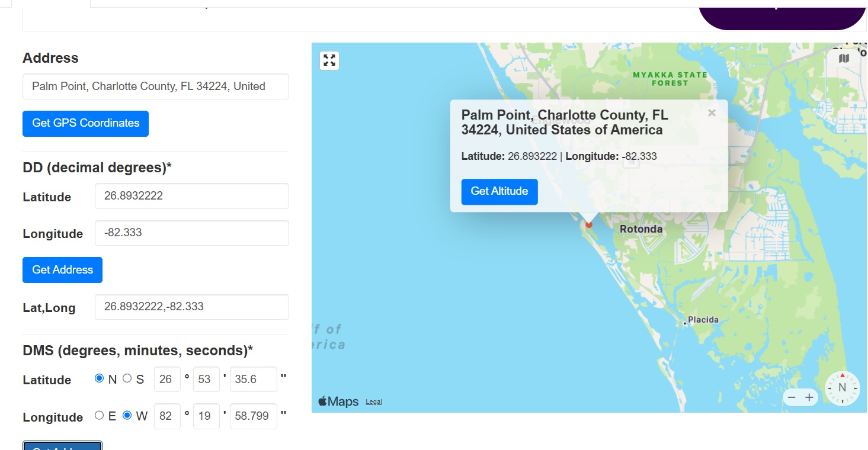
Task: Click the Get GPS Coordinates button
Action: (85, 123)
